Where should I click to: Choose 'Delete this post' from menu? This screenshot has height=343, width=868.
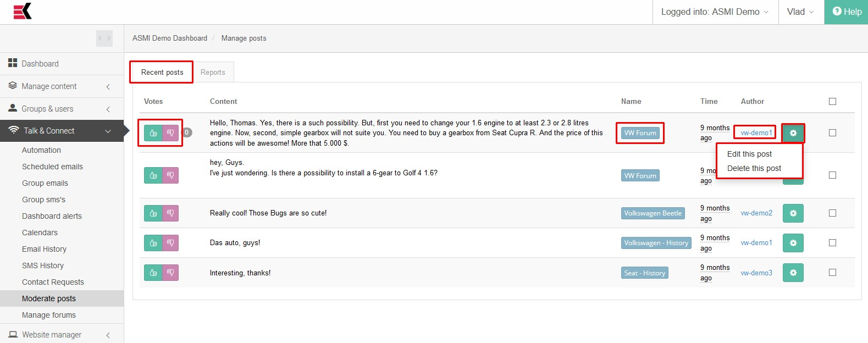click(754, 168)
